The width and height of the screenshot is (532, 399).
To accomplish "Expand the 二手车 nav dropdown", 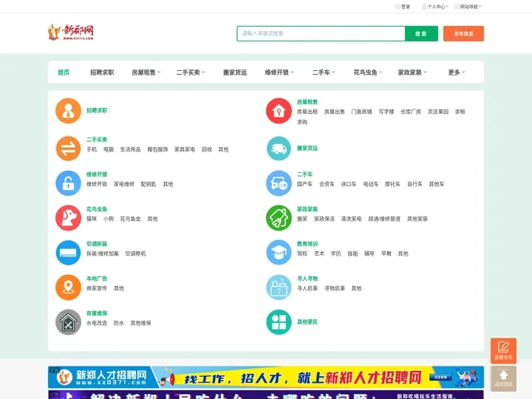I will (x=324, y=72).
